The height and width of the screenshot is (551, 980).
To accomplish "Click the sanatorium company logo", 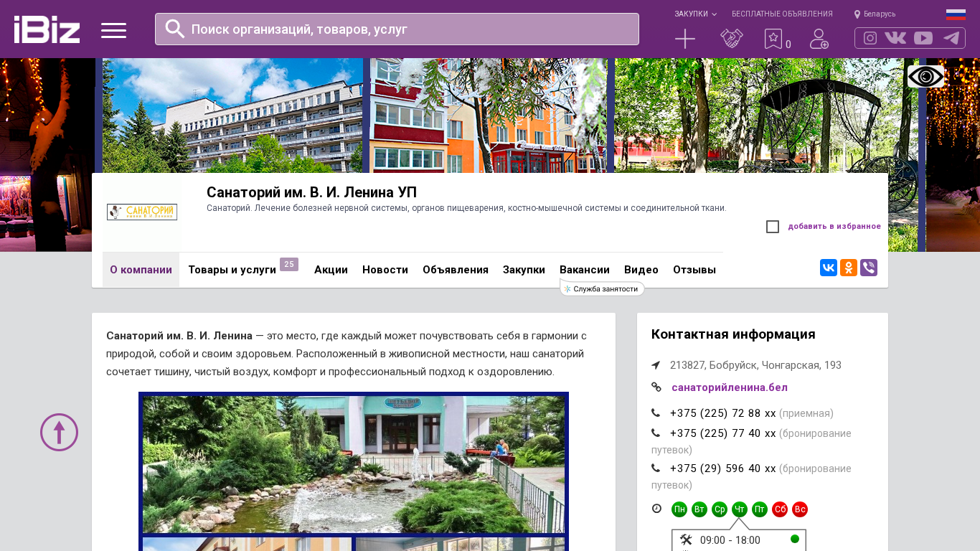I will [142, 212].
